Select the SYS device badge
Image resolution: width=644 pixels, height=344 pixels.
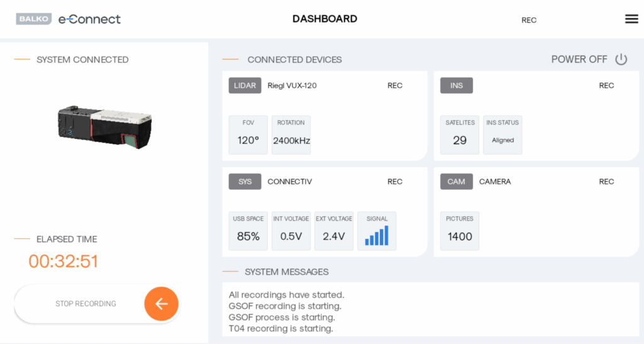pos(245,182)
